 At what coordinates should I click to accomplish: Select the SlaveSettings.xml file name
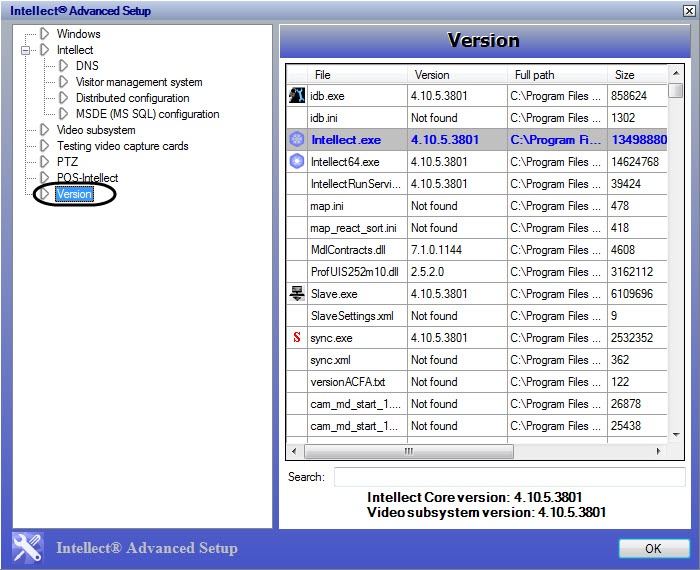[352, 316]
